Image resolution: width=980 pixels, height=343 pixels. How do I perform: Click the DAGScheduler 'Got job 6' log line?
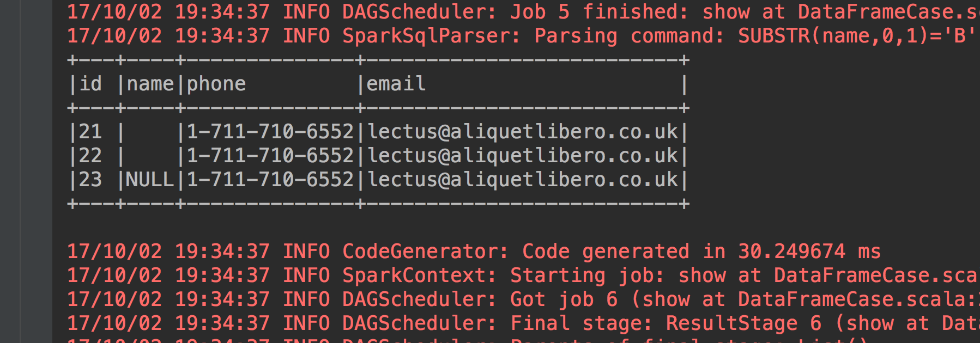[x=522, y=299]
